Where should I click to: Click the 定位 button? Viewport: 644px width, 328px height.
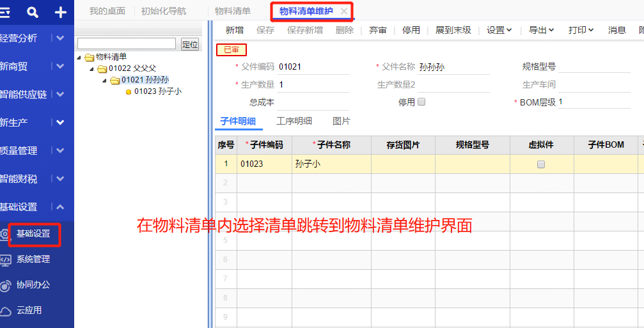click(x=190, y=44)
